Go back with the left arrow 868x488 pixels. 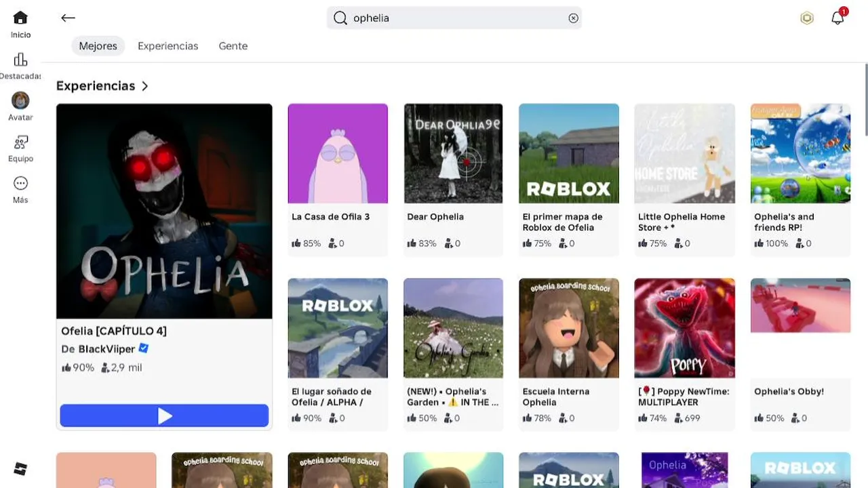click(68, 18)
